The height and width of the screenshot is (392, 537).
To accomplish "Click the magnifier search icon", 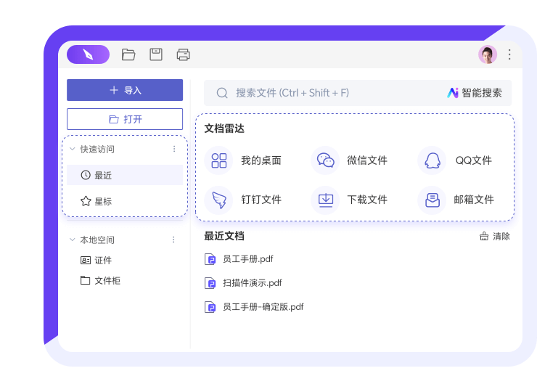I will 222,93.
